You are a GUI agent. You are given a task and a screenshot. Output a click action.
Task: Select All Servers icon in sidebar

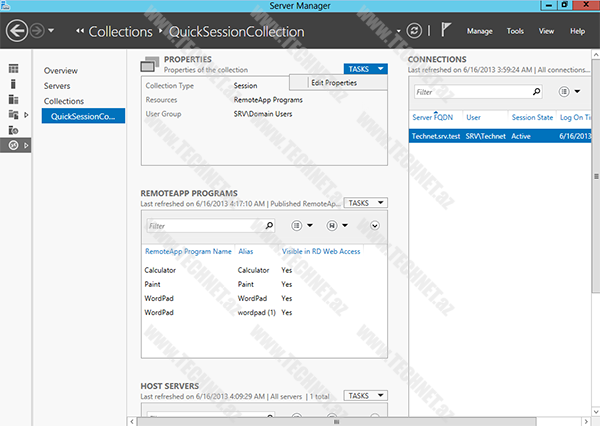14,99
